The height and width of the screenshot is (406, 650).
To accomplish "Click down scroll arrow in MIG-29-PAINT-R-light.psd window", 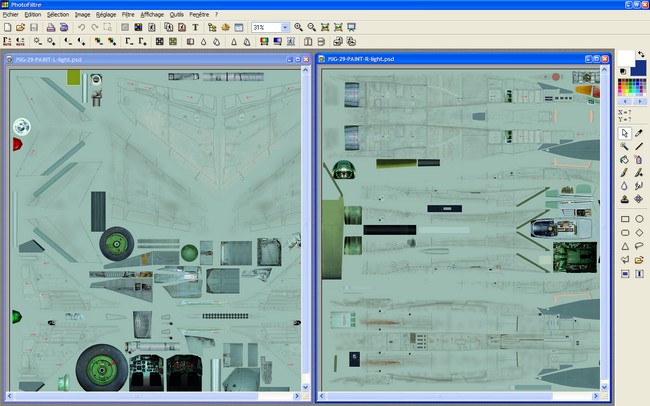I will (x=604, y=387).
